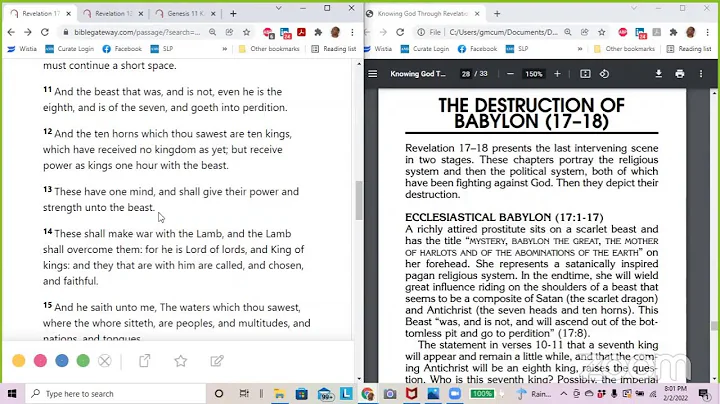Close the Genesis 11 tab
Image resolution: width=720 pixels, height=404 pixels.
tap(213, 14)
